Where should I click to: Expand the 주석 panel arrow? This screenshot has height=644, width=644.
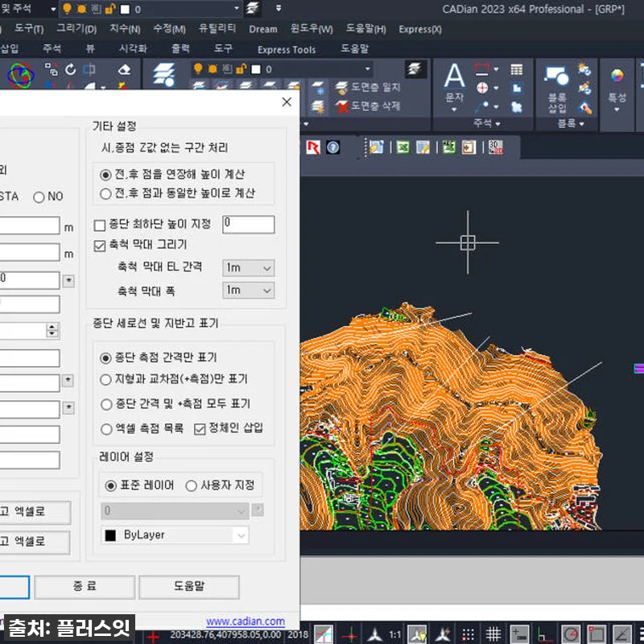[497, 124]
